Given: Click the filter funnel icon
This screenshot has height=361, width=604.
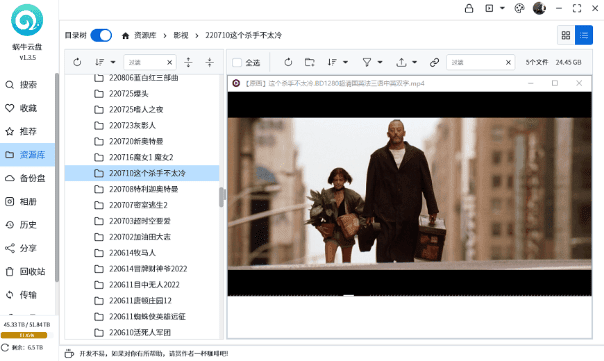Looking at the screenshot, I should 367,62.
